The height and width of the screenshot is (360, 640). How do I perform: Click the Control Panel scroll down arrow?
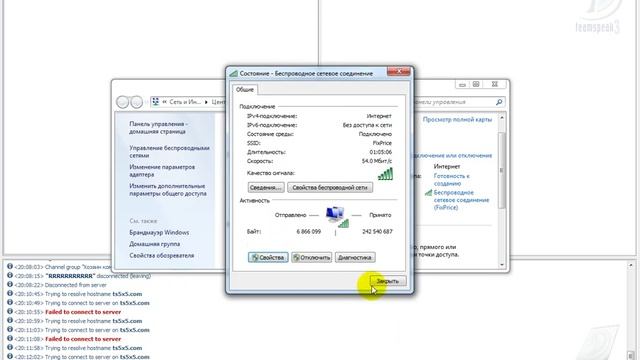coord(502,265)
